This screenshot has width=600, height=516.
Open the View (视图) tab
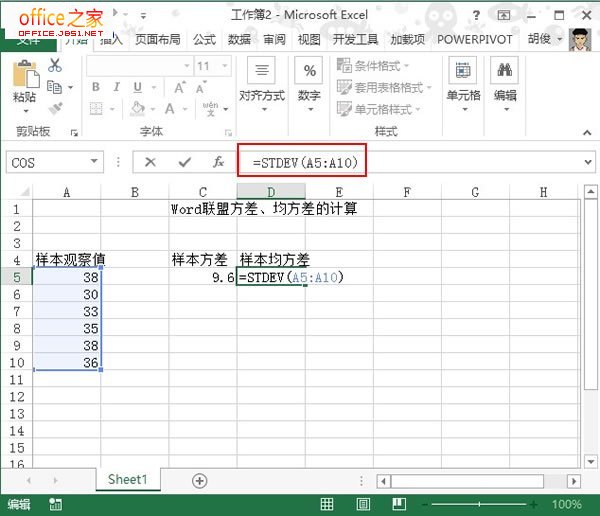[x=309, y=39]
